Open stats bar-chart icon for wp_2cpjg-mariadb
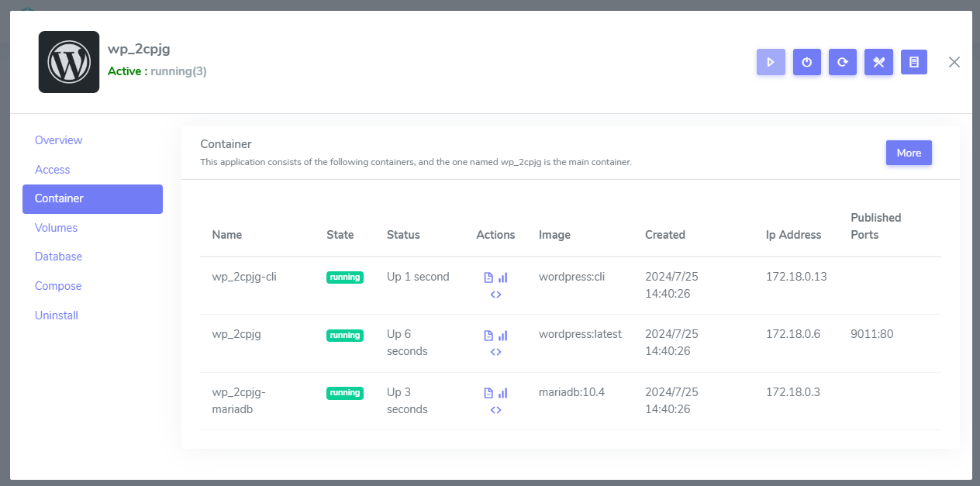980x486 pixels. (x=502, y=393)
